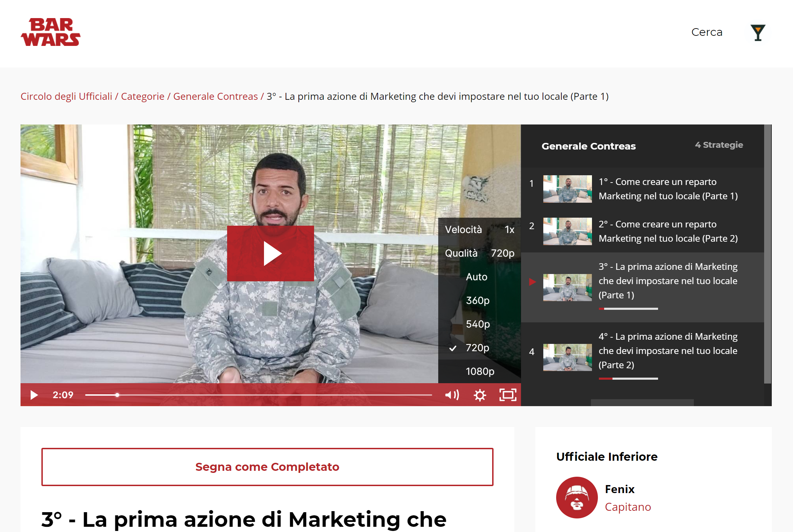Open the Qualità 720p setting
Screen dimensions: 793x532
pyautogui.click(x=480, y=253)
